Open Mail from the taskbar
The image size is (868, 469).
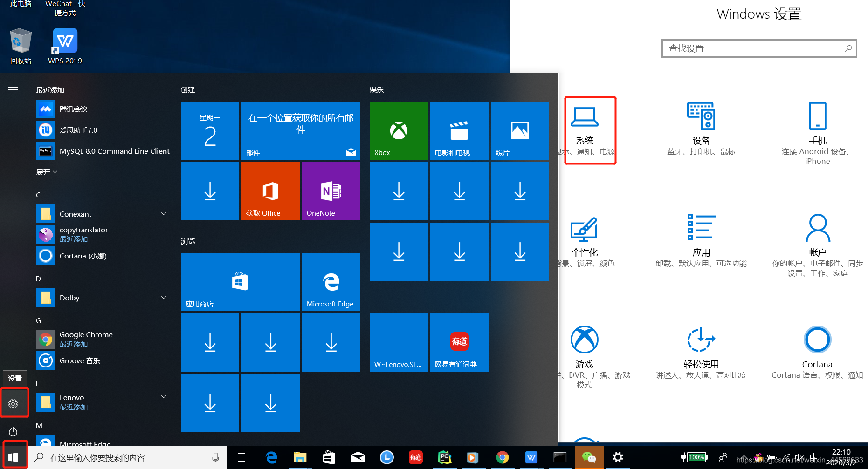pos(358,457)
